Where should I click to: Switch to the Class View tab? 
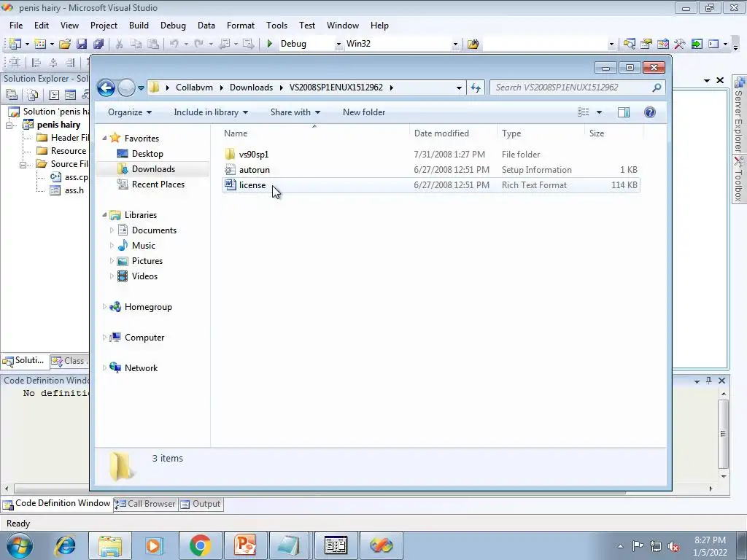(69, 361)
